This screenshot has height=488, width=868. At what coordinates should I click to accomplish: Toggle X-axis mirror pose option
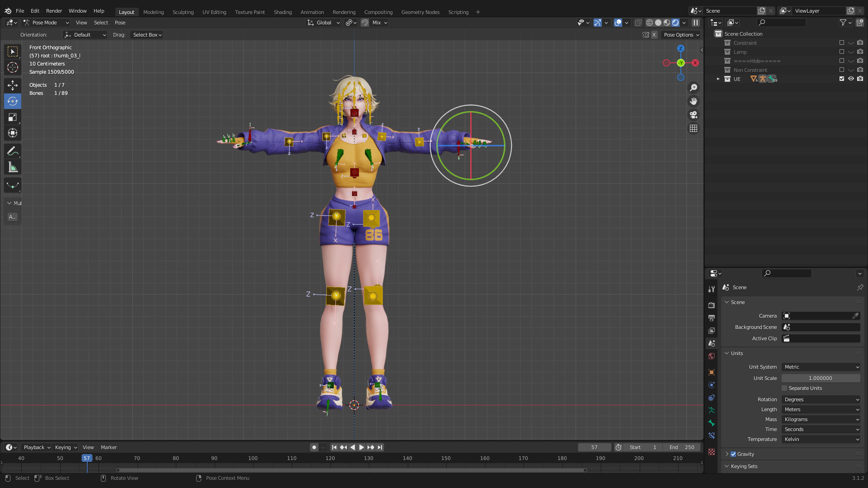(x=654, y=35)
